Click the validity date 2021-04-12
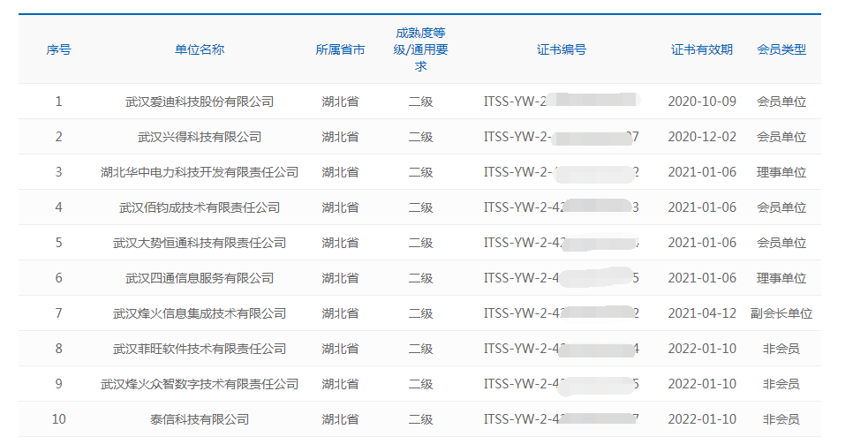Screen dimensions: 868x444 (x=702, y=313)
